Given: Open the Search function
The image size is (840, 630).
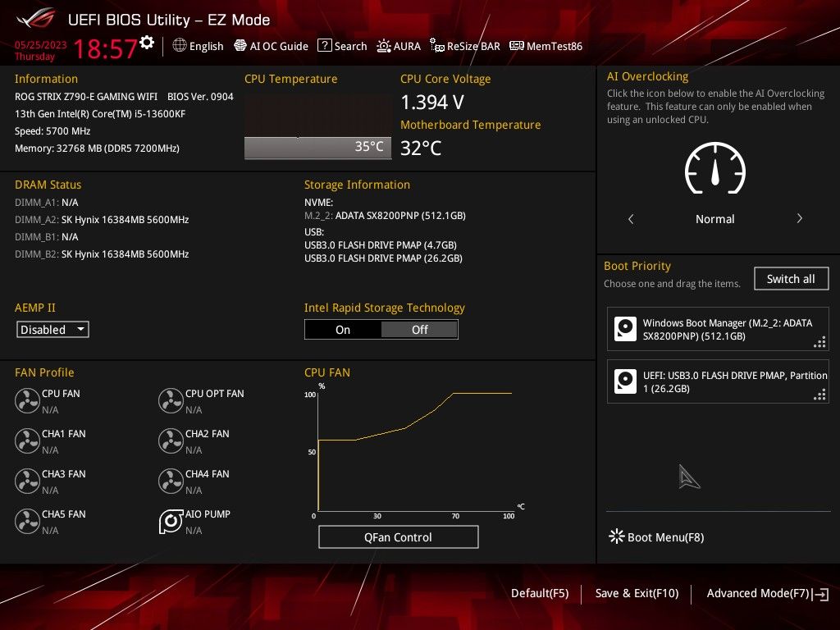Looking at the screenshot, I should [342, 46].
